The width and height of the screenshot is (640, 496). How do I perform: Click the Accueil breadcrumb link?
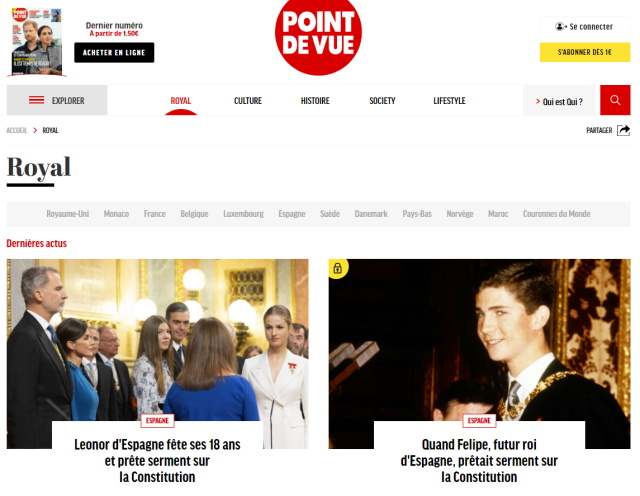pyautogui.click(x=17, y=130)
